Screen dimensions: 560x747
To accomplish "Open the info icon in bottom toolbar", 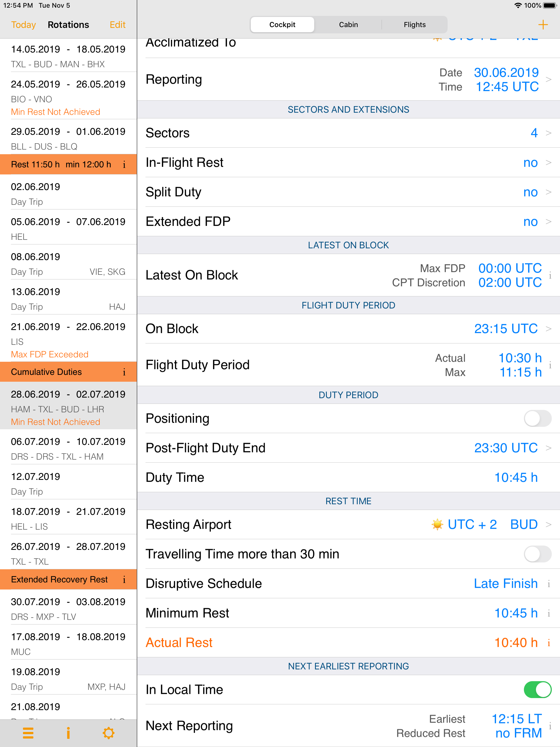I will click(68, 733).
